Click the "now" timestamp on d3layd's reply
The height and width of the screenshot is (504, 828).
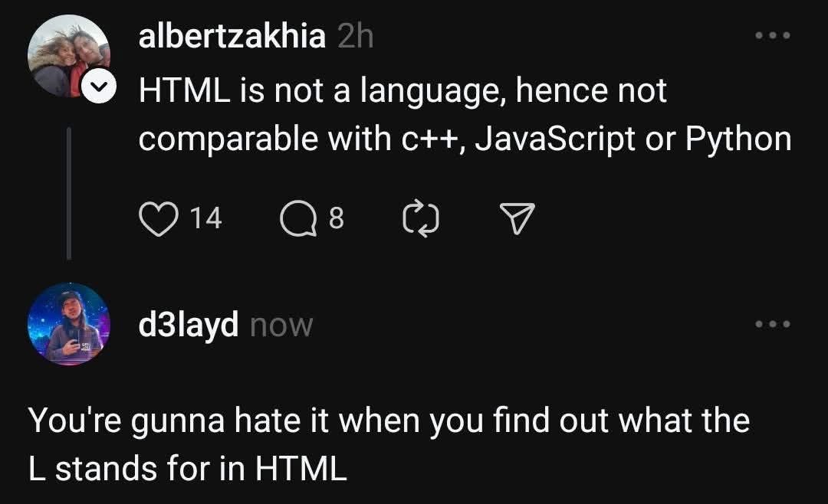tap(281, 326)
